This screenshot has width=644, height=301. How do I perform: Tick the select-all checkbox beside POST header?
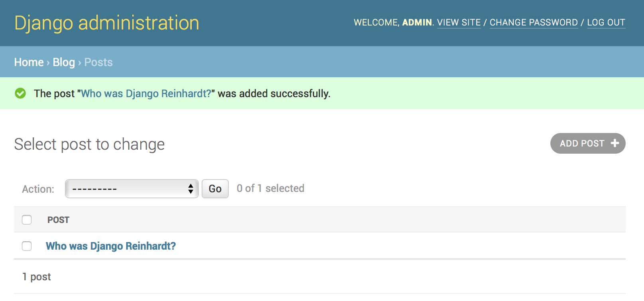27,220
